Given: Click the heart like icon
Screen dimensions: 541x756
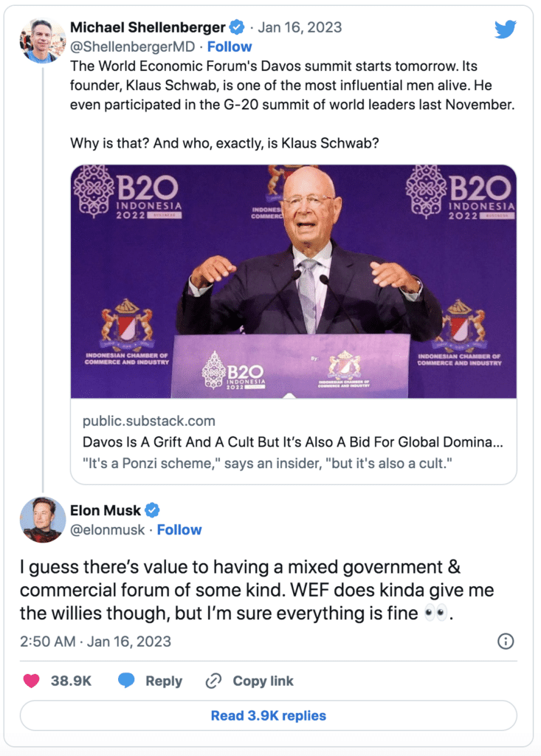Looking at the screenshot, I should pos(31,681).
